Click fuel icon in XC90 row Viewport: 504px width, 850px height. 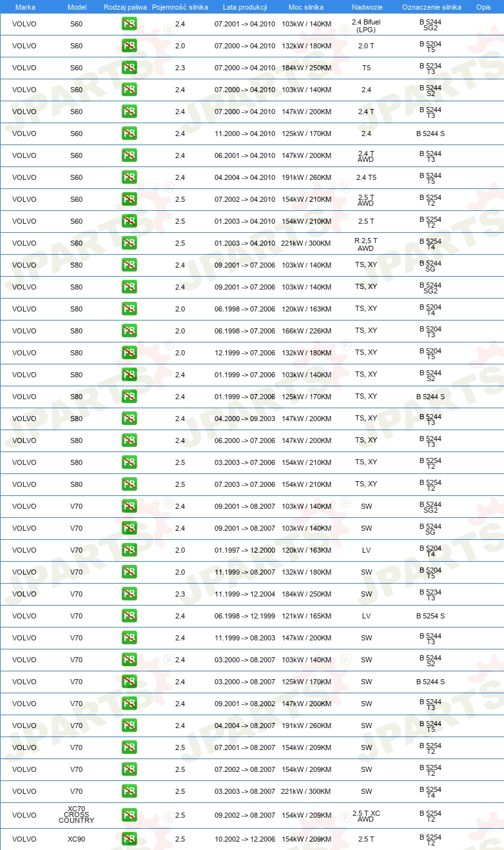click(129, 840)
